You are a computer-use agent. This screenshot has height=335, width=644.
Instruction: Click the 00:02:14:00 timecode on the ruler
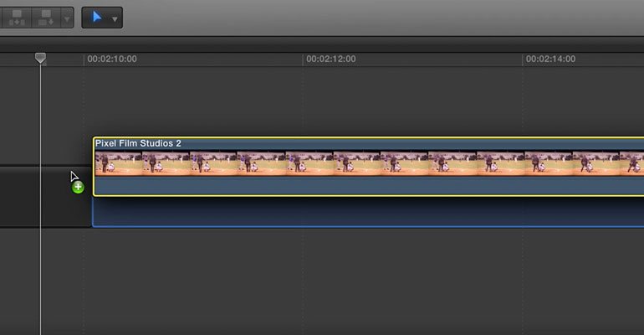point(550,59)
